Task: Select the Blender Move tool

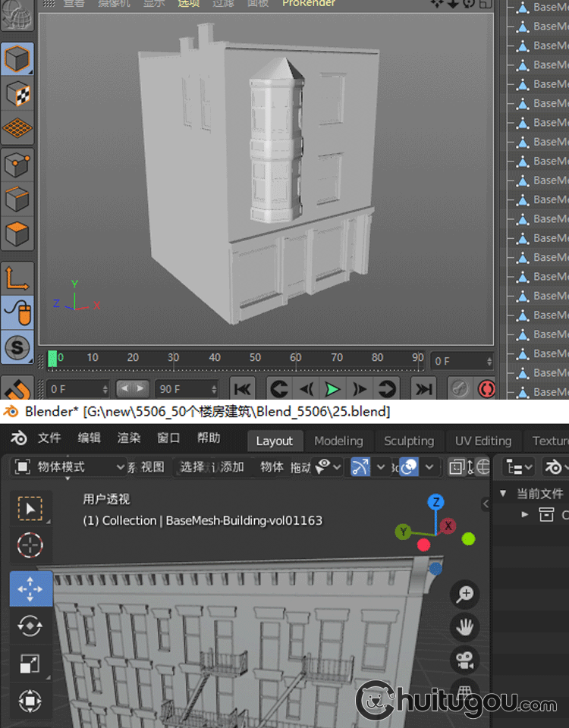Action: (x=30, y=588)
